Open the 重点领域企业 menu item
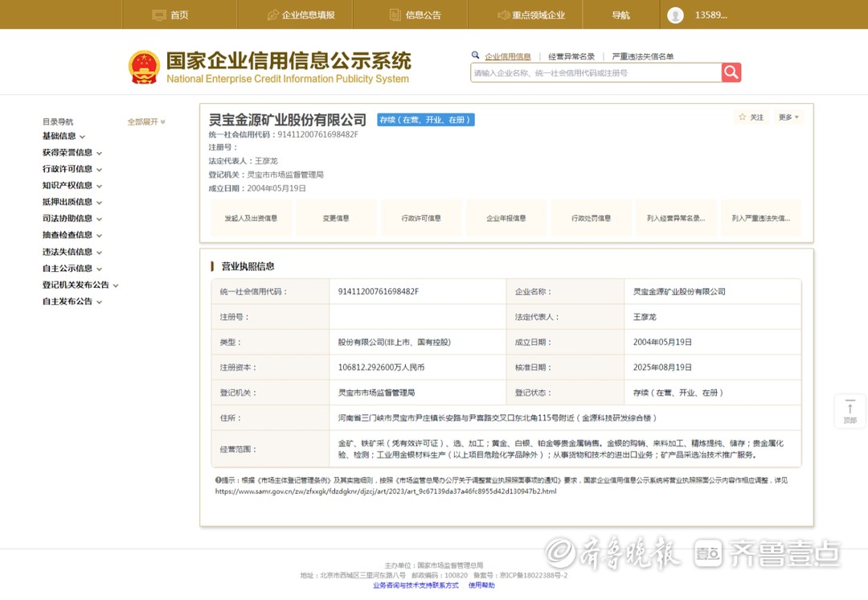 (538, 15)
